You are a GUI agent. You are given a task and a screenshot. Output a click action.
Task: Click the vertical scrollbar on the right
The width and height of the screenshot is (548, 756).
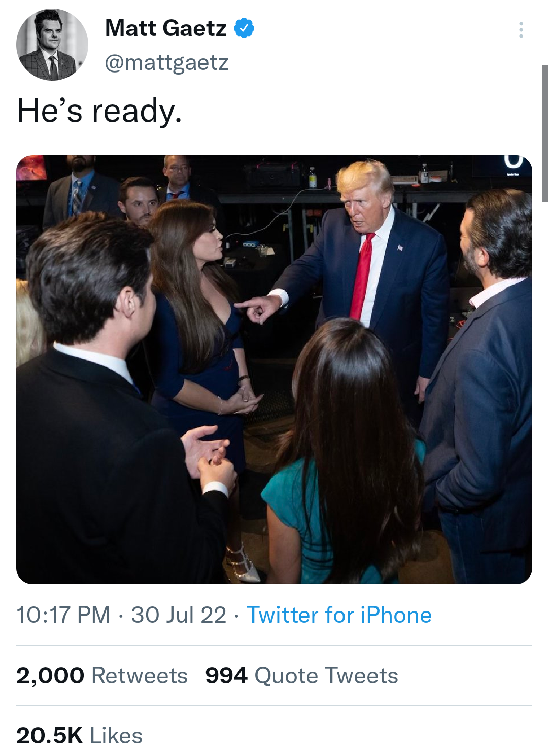coord(545,133)
